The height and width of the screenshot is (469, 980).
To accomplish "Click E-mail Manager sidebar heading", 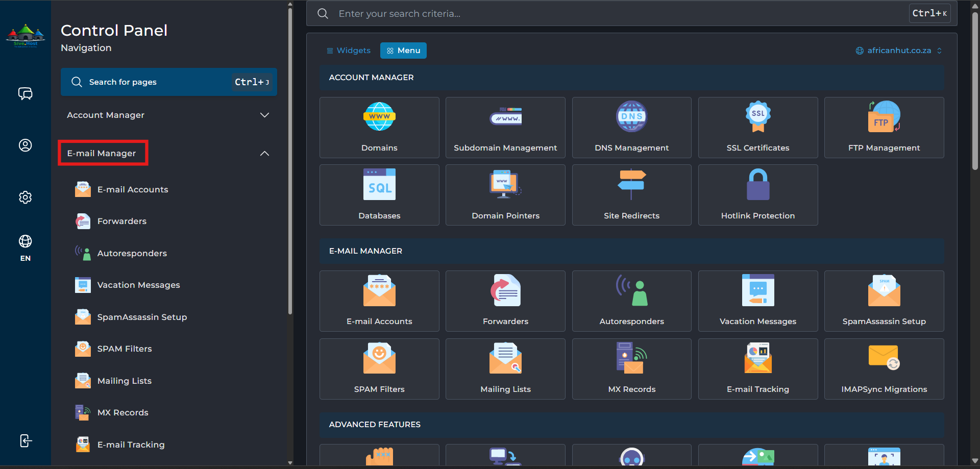I will (x=102, y=154).
